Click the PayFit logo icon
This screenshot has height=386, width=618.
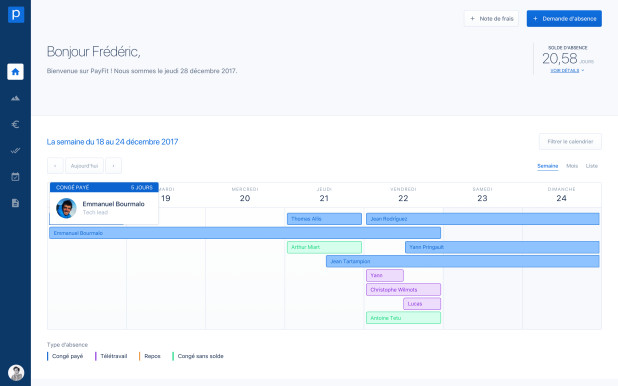pos(16,15)
